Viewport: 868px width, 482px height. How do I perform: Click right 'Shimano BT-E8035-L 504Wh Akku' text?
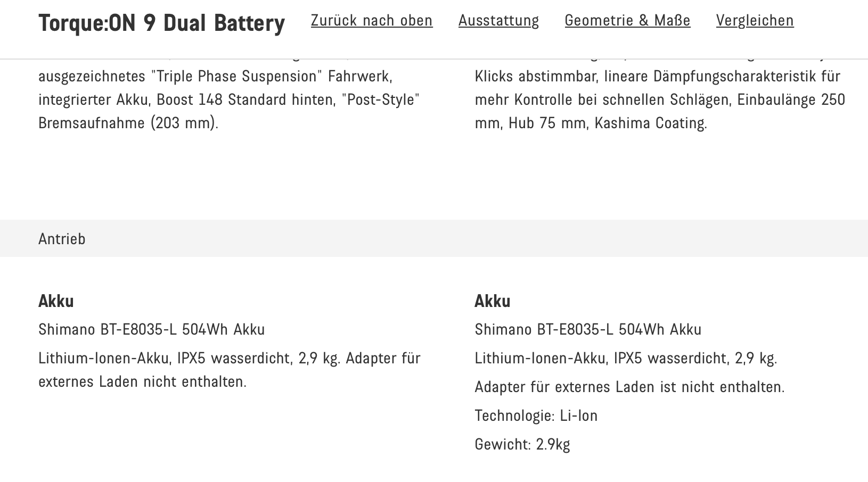(588, 330)
